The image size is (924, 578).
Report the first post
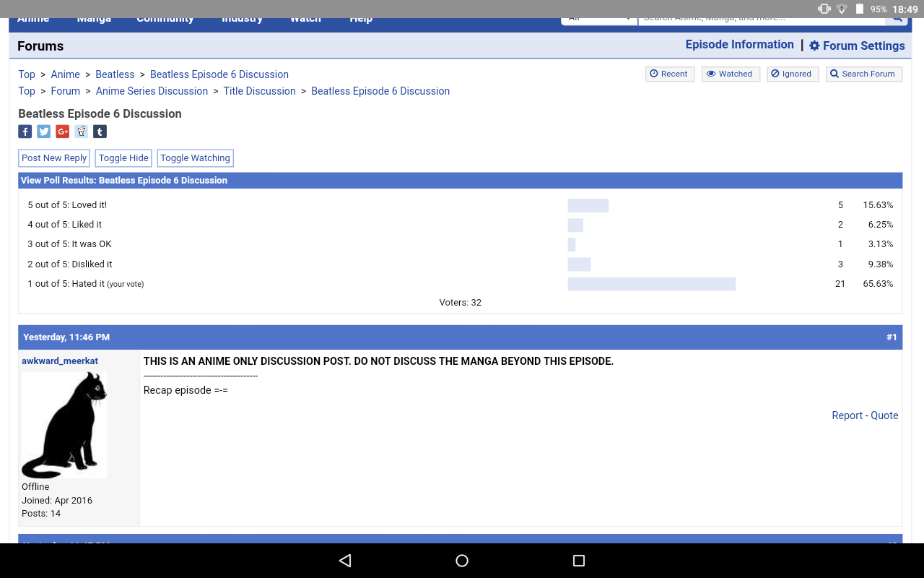point(847,415)
